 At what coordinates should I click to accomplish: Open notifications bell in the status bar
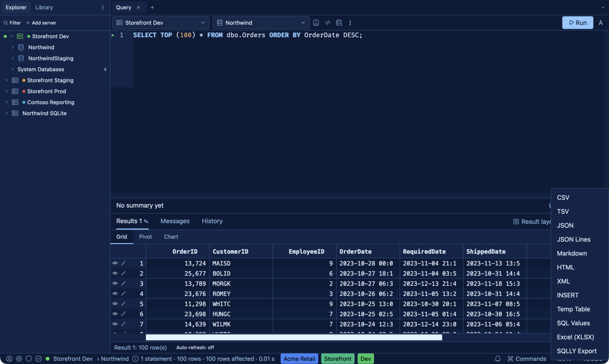click(498, 359)
